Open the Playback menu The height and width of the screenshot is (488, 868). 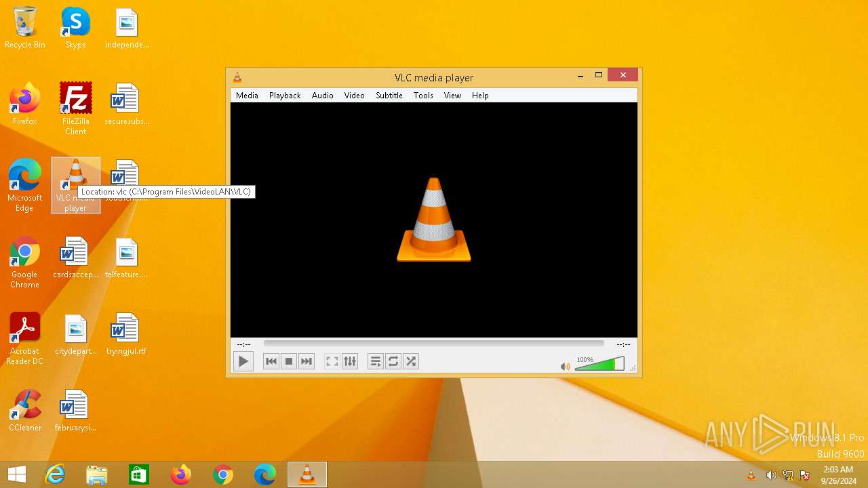[285, 96]
